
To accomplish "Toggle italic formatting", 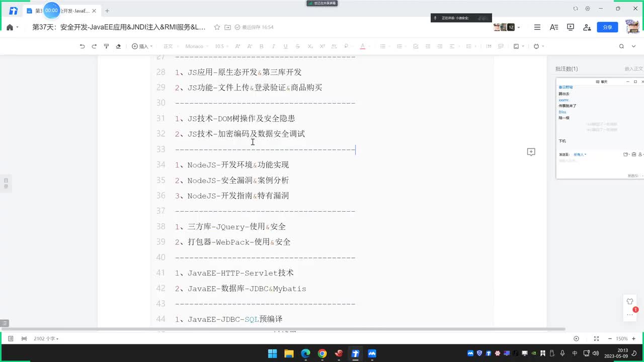I will tap(274, 46).
